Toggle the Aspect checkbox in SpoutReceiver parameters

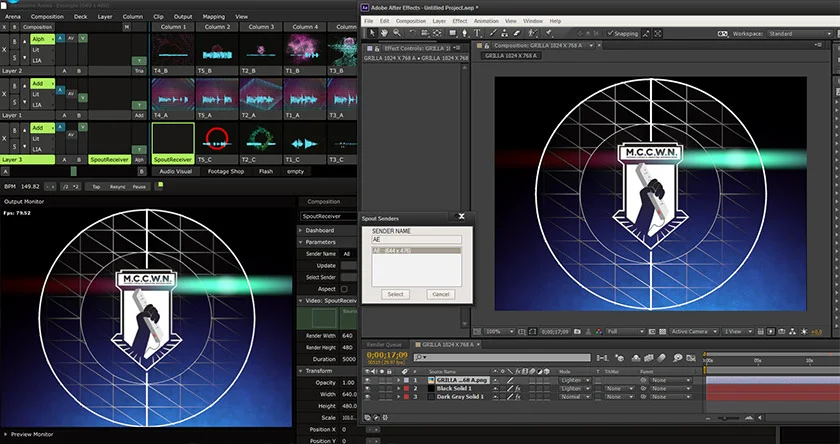[x=344, y=289]
